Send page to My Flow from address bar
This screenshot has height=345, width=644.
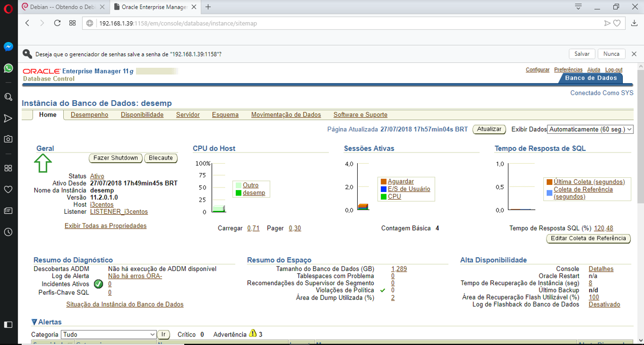click(x=607, y=23)
